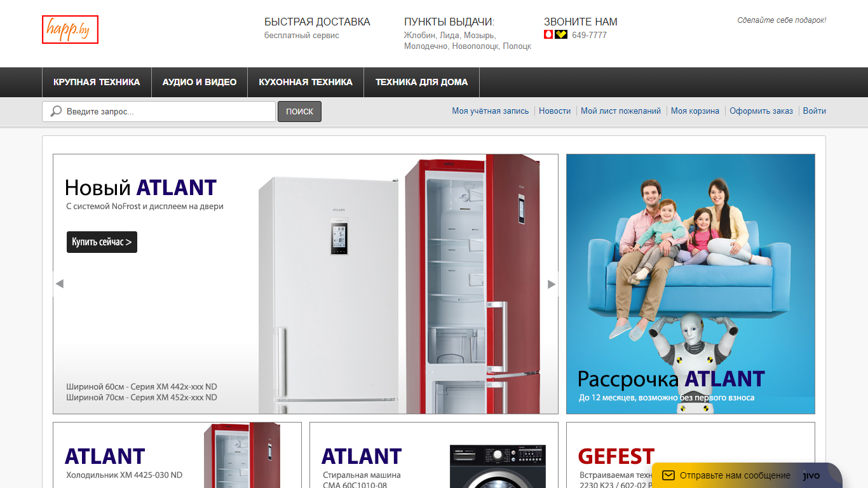Open the Кухонная техника menu
The image size is (868, 488).
pos(306,82)
